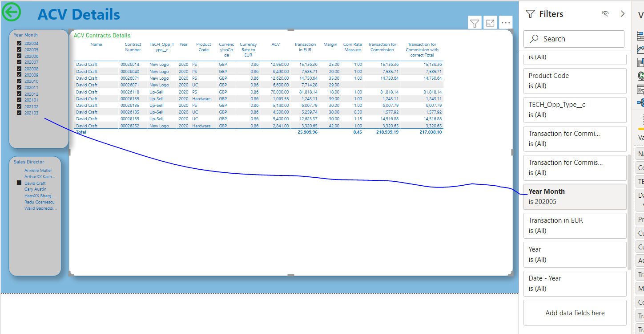The height and width of the screenshot is (334, 644).
Task: Deselect David Craft in Sales Director slicer
Action: 19,183
